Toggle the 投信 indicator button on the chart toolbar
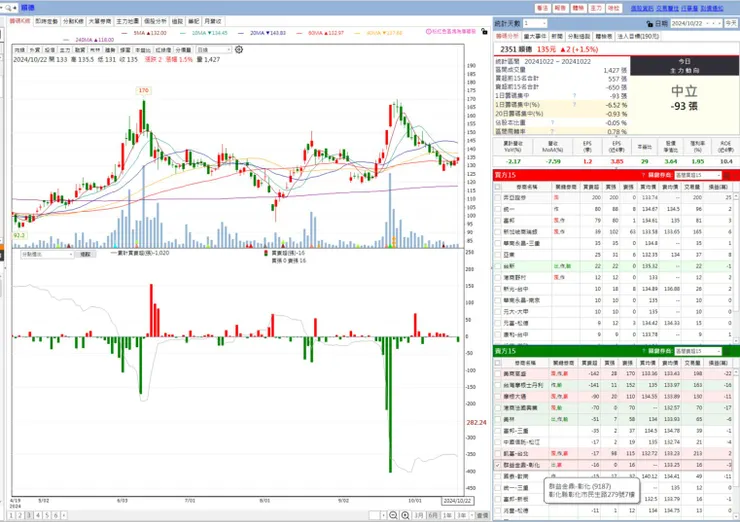 point(50,50)
